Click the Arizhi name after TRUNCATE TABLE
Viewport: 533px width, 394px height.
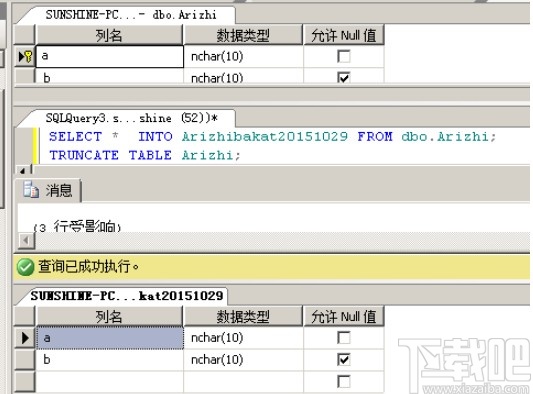click(x=207, y=155)
